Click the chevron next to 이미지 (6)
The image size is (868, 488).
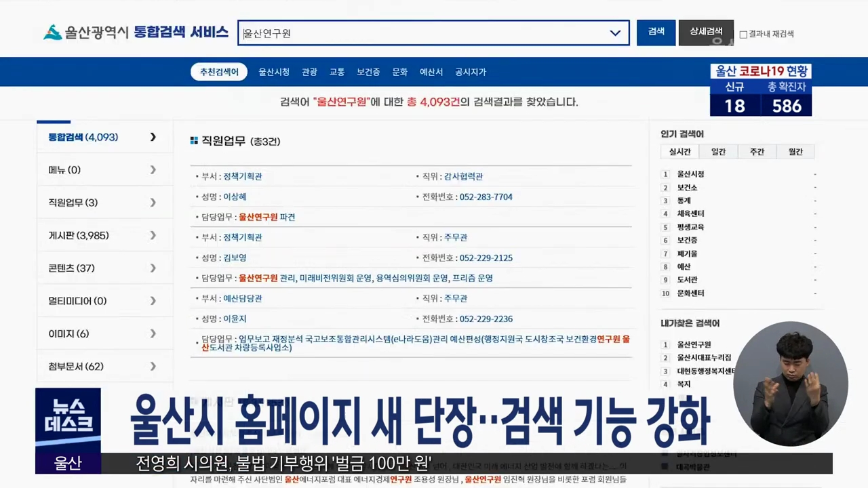coord(153,333)
